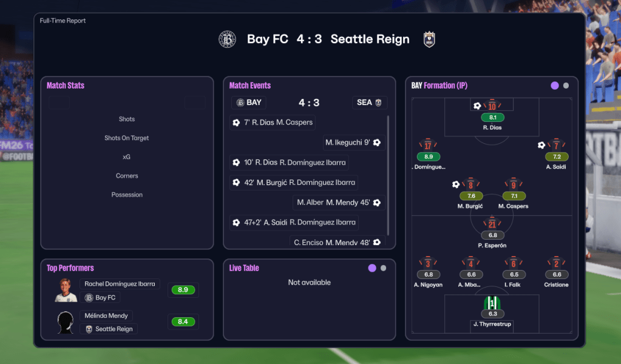Open the Match Events panel title
Viewport: 621px width, 364px height.
pos(250,86)
